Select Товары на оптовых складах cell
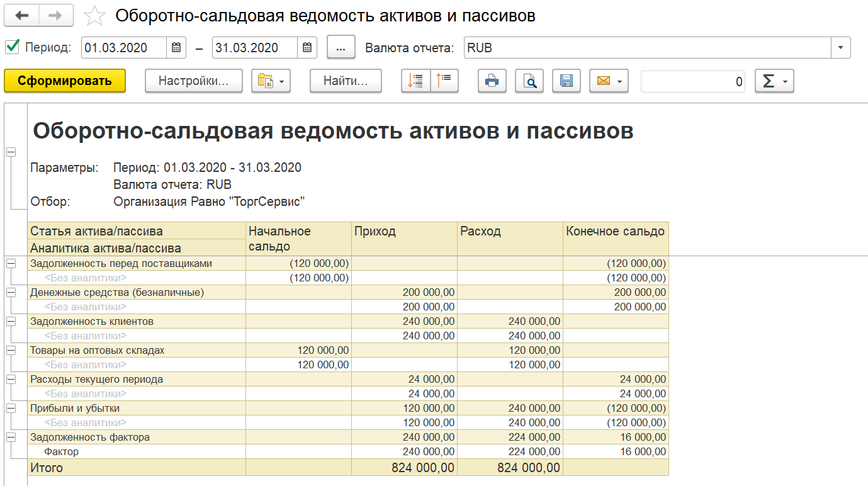868x486 pixels. 137,350
